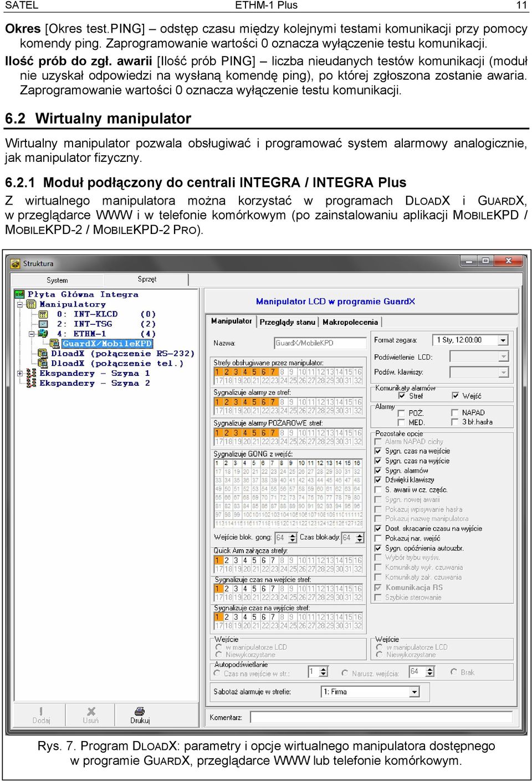
Task: Adjust the Czas blokady spinner
Action: click(360, 538)
